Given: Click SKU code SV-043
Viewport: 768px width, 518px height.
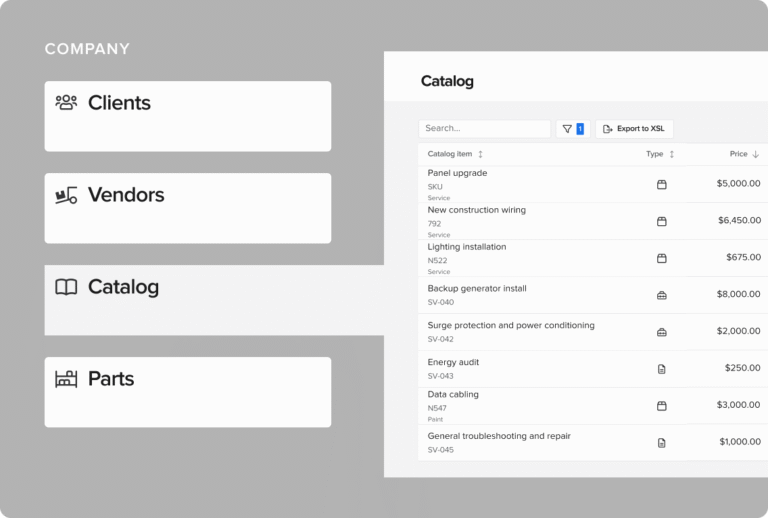Looking at the screenshot, I should pyautogui.click(x=441, y=377).
